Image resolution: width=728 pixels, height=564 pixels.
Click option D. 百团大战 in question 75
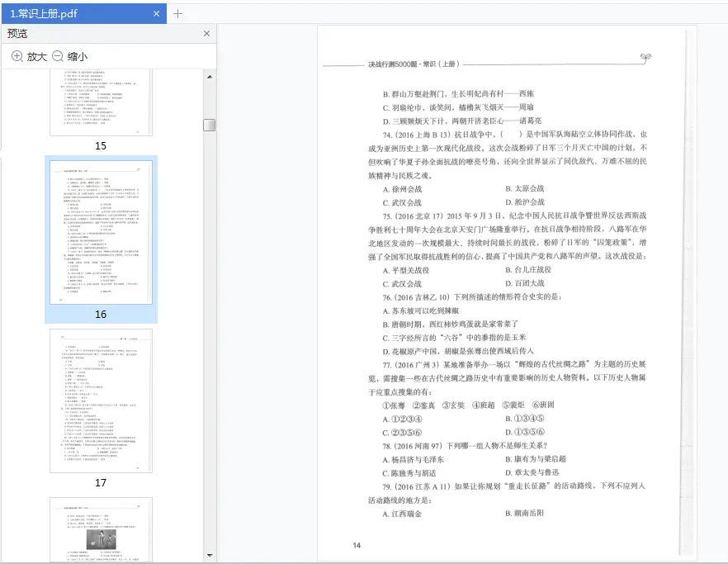click(x=525, y=283)
